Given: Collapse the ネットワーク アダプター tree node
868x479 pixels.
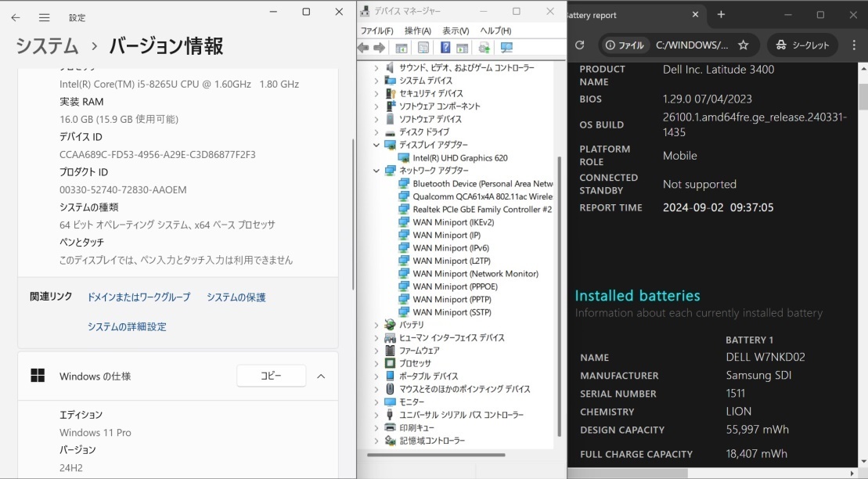Looking at the screenshot, I should pos(376,171).
